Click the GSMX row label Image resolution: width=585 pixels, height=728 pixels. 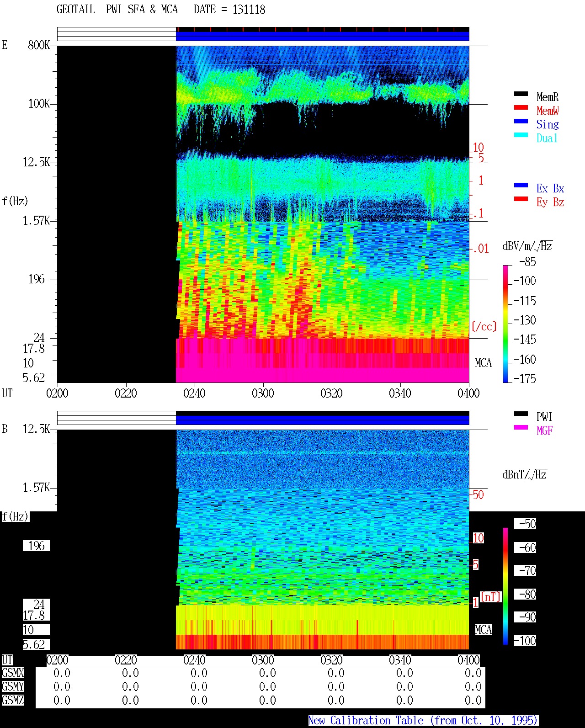coord(13,673)
